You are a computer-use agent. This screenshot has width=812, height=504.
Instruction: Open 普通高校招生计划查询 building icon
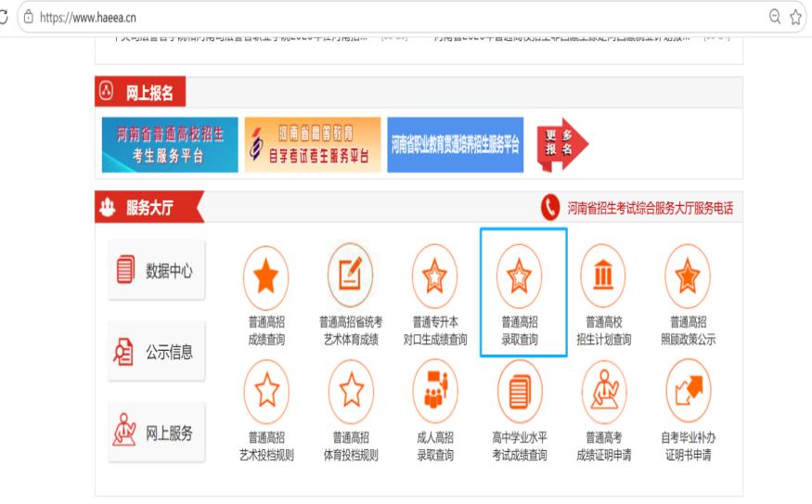click(603, 276)
